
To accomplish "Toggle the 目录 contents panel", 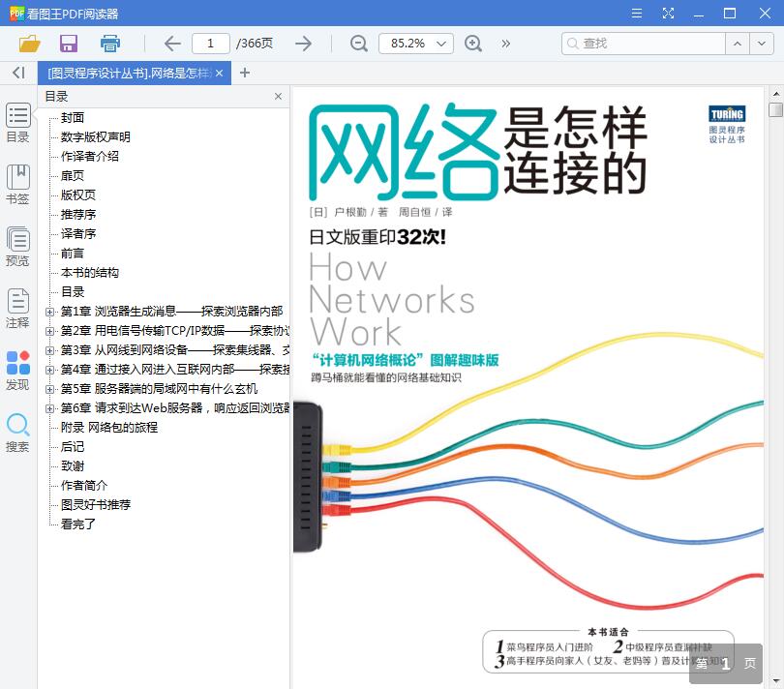I will coord(17,124).
